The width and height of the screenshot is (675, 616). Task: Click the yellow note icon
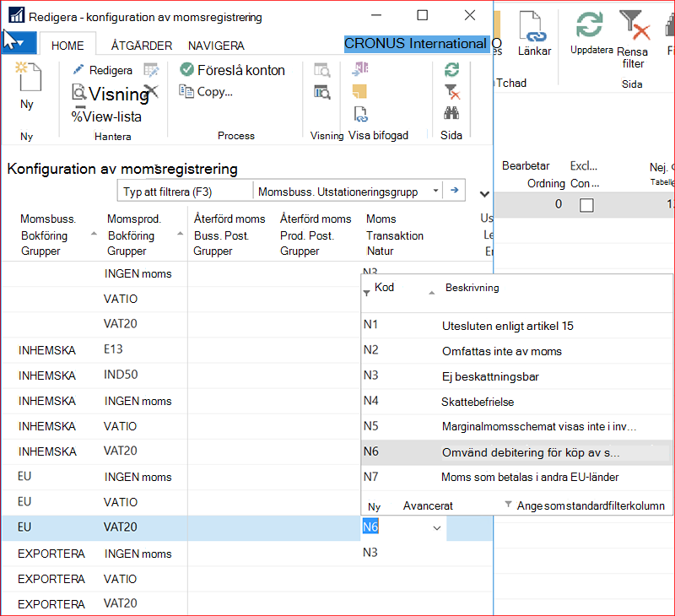click(359, 91)
